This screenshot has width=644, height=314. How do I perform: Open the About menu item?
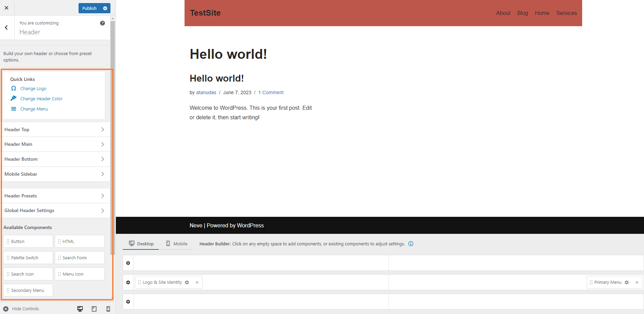tap(503, 13)
